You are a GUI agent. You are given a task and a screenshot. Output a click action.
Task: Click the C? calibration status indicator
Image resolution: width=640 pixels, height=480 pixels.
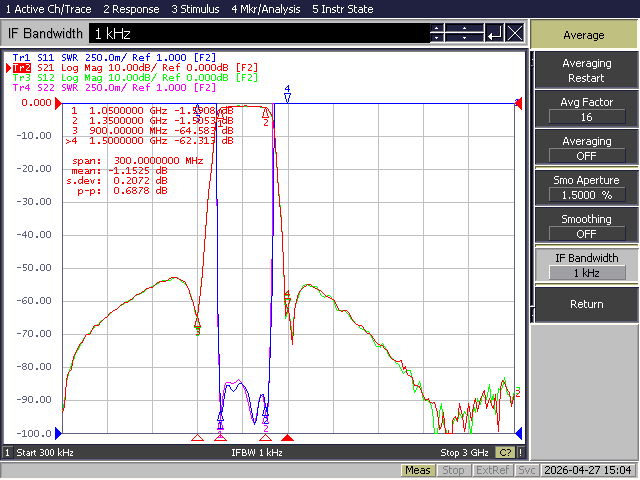coord(505,452)
